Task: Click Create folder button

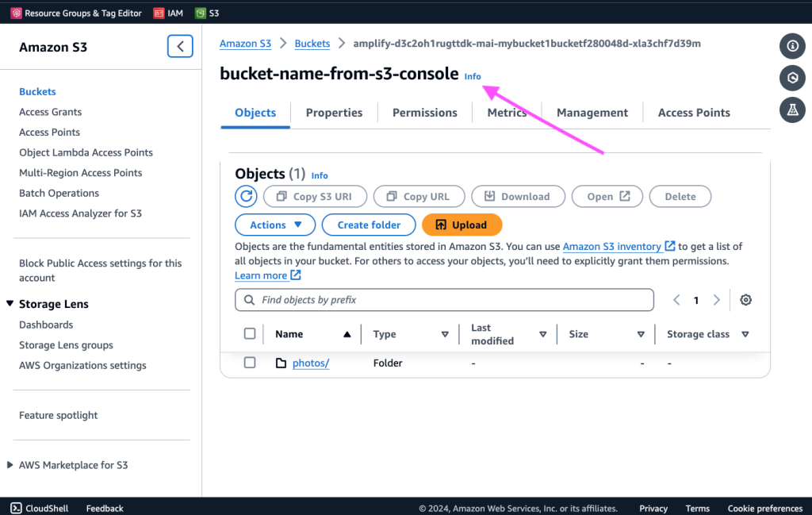Action: pyautogui.click(x=369, y=225)
